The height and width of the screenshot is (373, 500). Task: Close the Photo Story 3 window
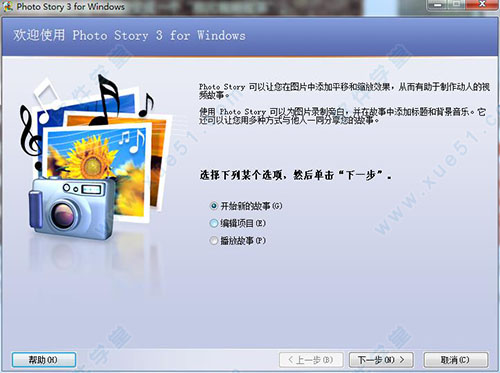(482, 5)
